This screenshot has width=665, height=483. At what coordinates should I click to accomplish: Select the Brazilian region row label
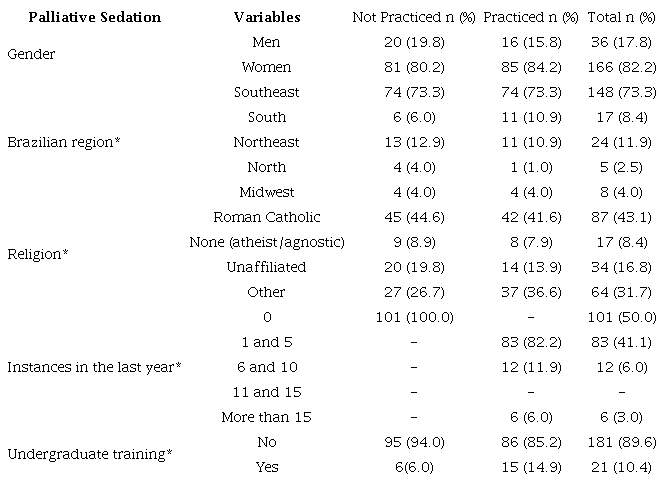64,142
